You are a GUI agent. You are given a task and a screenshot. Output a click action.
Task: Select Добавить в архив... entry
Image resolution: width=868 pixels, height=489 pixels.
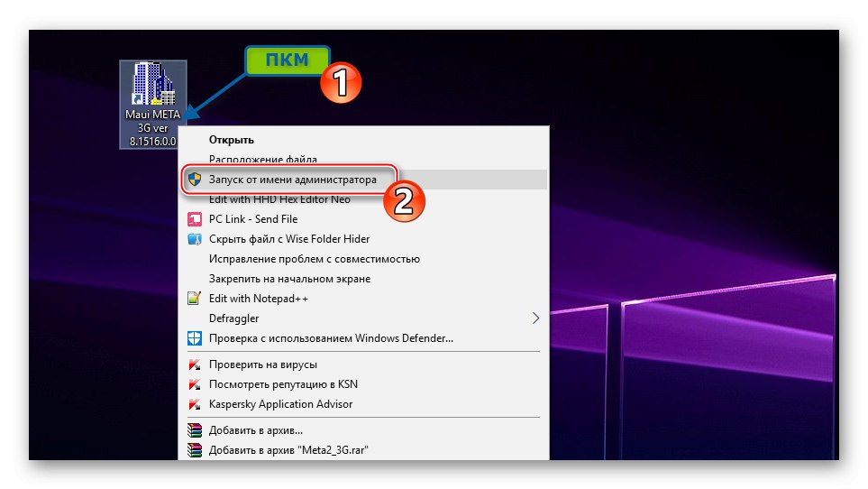point(363,430)
